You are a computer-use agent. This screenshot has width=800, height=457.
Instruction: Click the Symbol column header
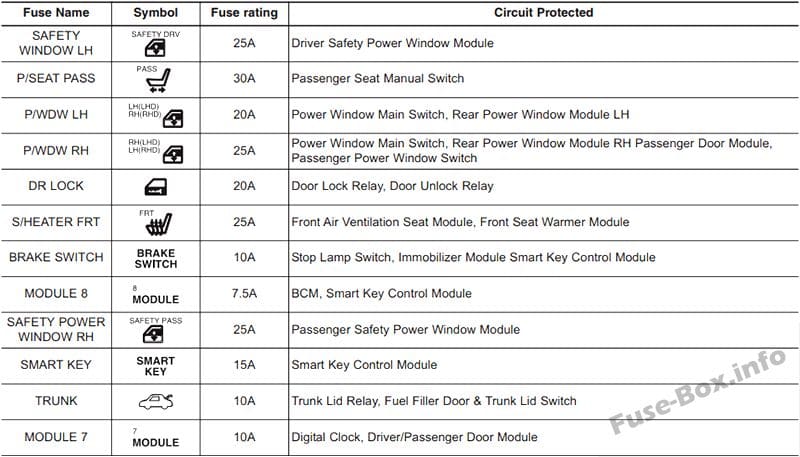tap(156, 13)
